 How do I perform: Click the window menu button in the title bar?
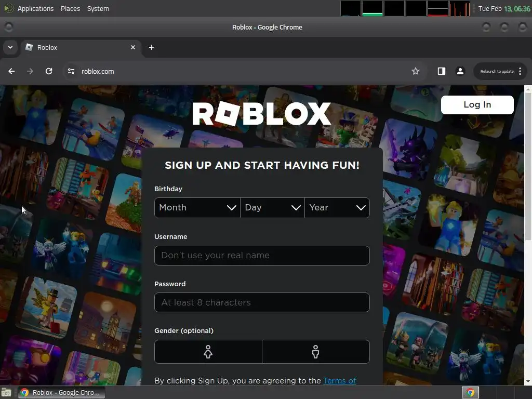coord(9,27)
